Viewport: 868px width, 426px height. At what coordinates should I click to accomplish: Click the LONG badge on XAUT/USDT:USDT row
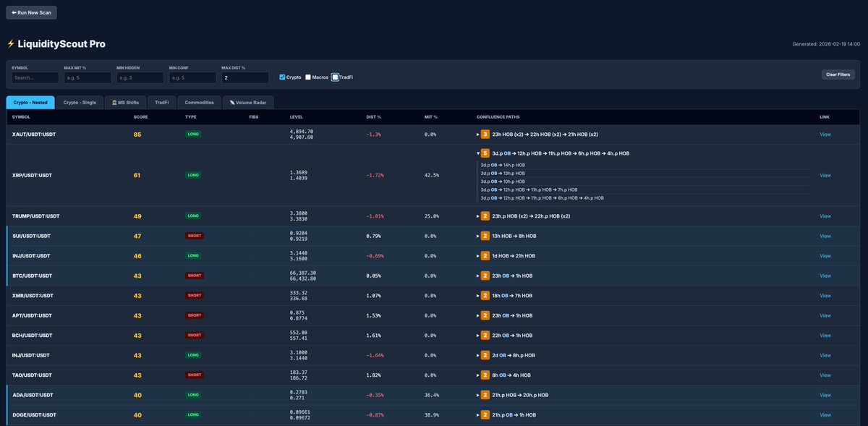(193, 135)
